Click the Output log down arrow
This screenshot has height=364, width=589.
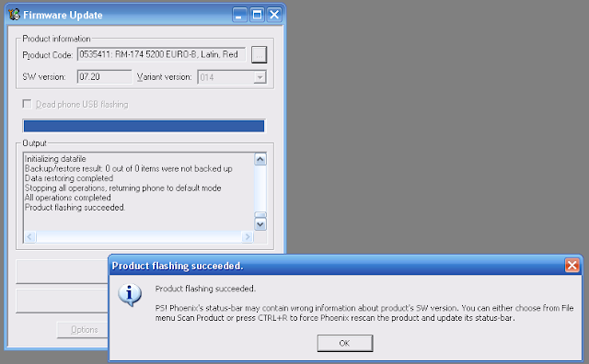tap(260, 224)
